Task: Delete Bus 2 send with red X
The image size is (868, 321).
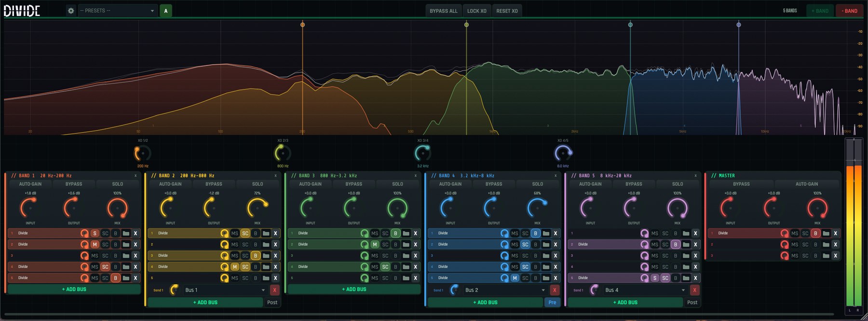Action: pyautogui.click(x=555, y=290)
